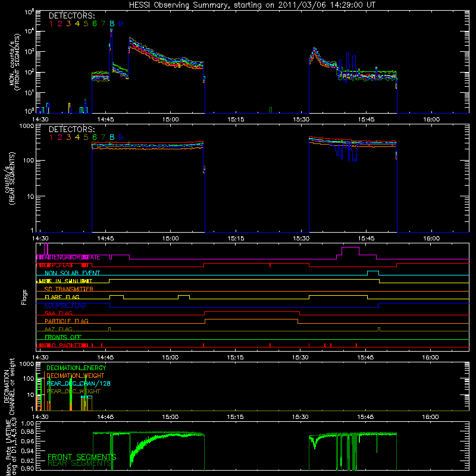Click the olive A4Z_FLAG label
This screenshot has height=476, width=476.
tap(58, 329)
